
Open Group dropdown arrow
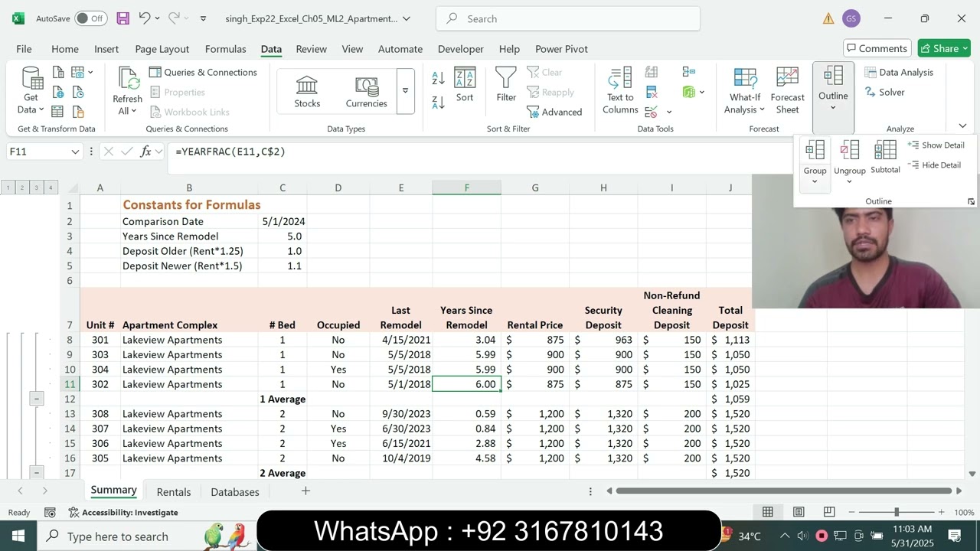pos(815,182)
